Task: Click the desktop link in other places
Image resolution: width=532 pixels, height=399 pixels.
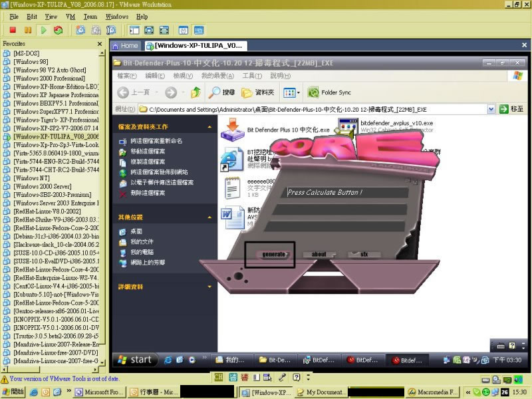Action: tap(136, 231)
